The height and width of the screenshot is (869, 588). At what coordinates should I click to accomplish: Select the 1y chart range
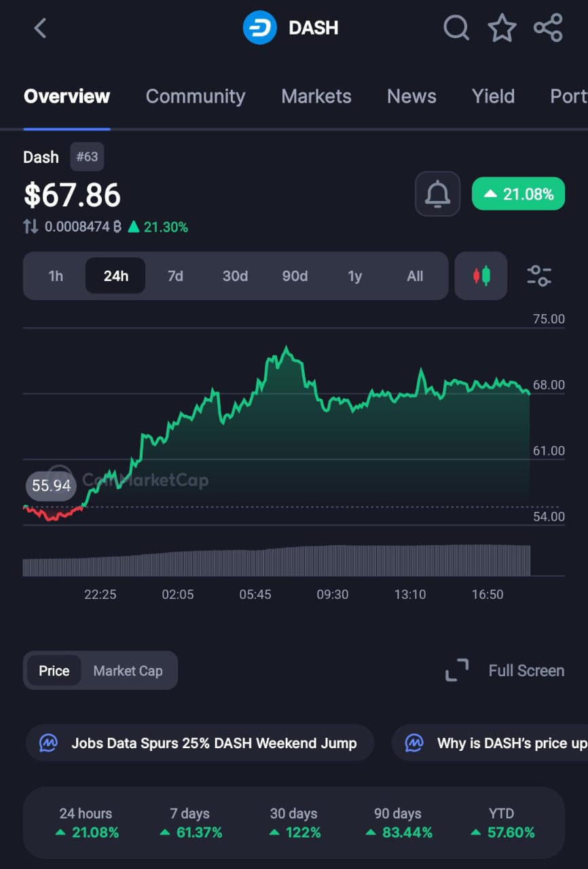[x=354, y=276]
